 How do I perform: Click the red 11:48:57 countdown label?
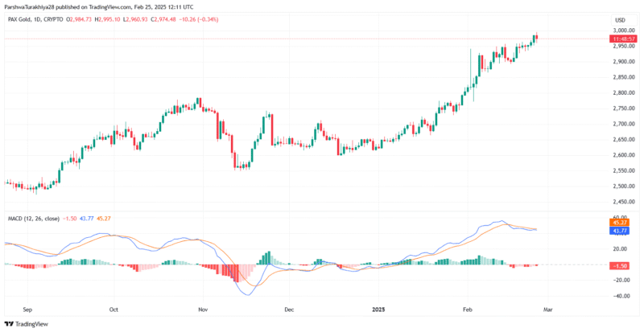coord(621,39)
